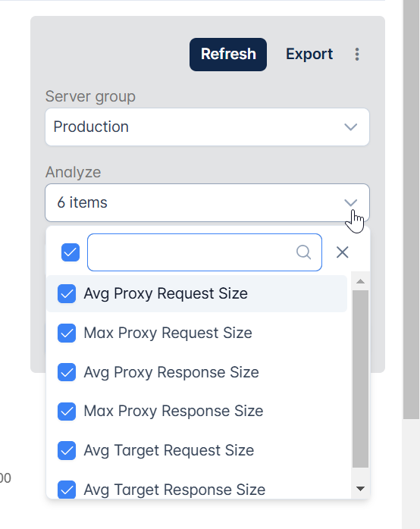The height and width of the screenshot is (529, 420).
Task: Uncheck Avg Target Response Size checkbox
Action: pyautogui.click(x=67, y=490)
